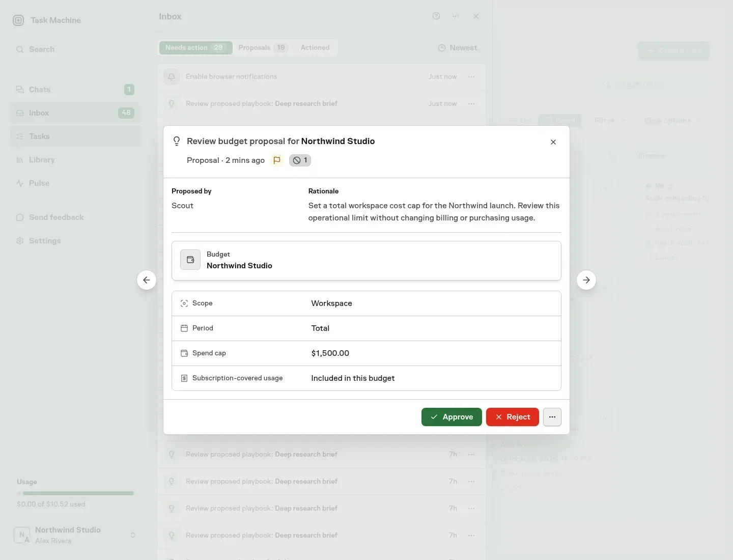Open Settings in the sidebar
Image resolution: width=733 pixels, height=560 pixels.
[75, 241]
